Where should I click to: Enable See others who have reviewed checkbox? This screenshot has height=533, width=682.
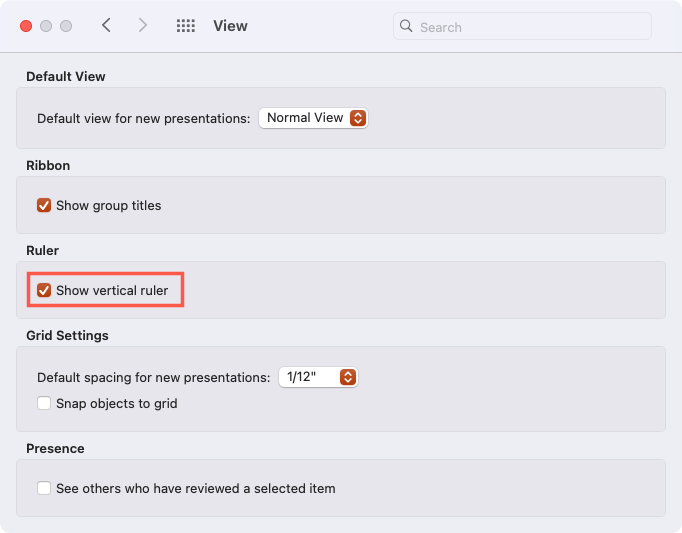[x=44, y=488]
